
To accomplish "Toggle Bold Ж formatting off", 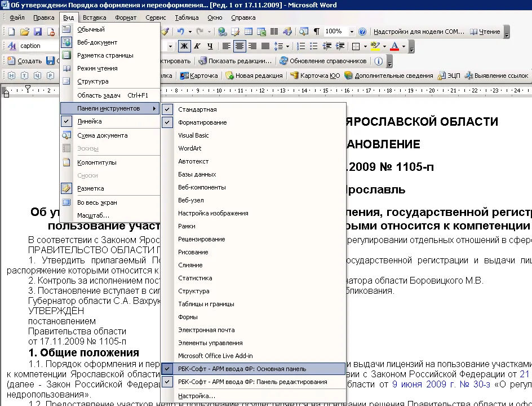I will pyautogui.click(x=184, y=46).
